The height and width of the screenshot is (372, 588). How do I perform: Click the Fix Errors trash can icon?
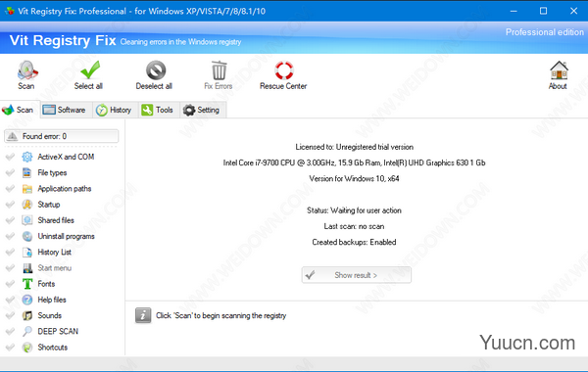220,70
